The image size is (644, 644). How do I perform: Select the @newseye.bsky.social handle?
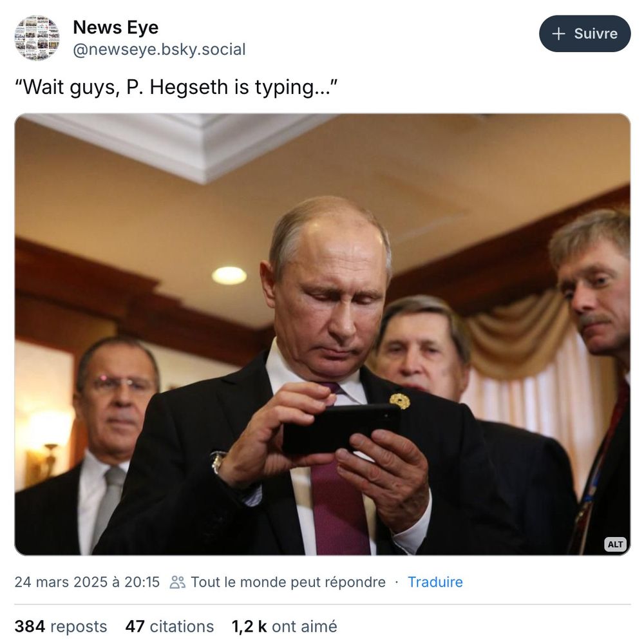159,49
